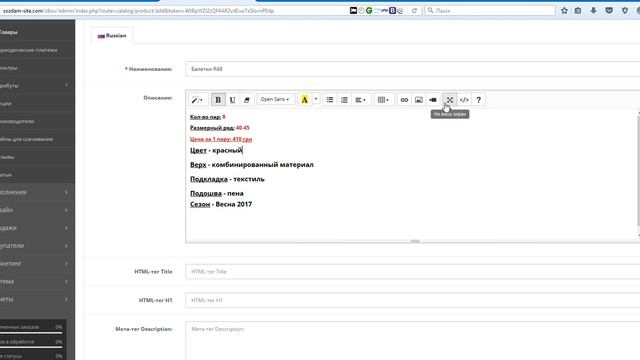
Task: Bookmark the page with star icon
Action: 564,11
